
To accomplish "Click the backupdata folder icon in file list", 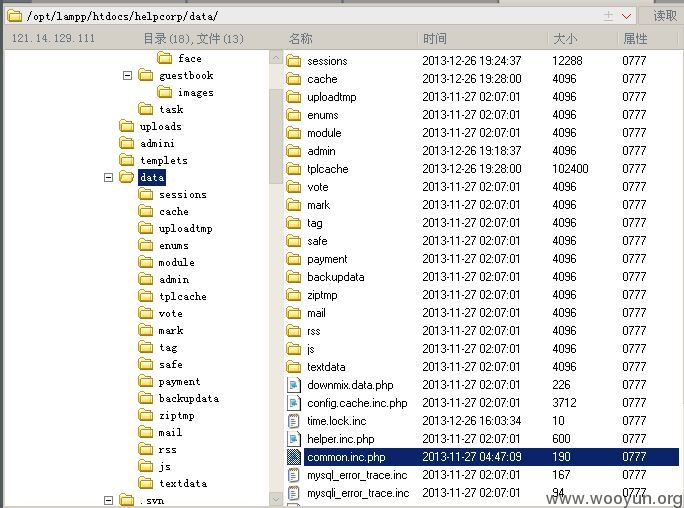I will pyautogui.click(x=294, y=277).
